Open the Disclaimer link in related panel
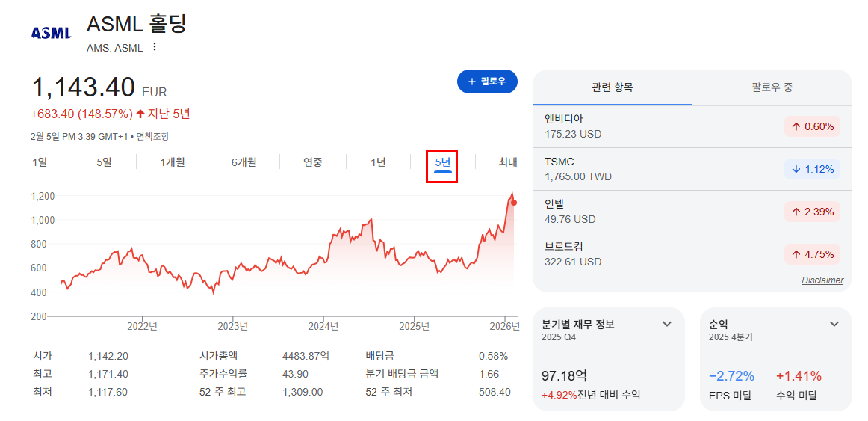 (x=822, y=280)
